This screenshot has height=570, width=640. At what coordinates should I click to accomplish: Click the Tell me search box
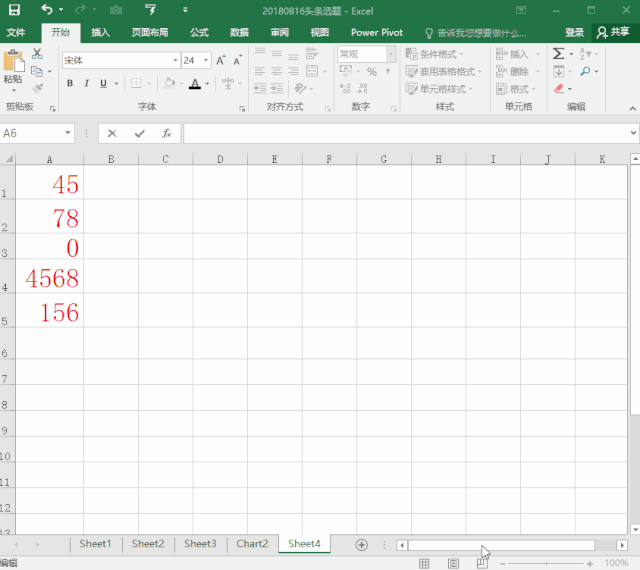[476, 33]
